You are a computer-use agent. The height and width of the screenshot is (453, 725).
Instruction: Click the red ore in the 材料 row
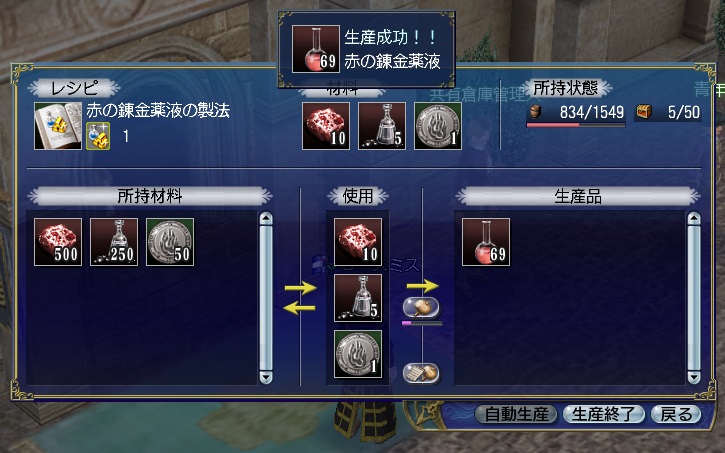[x=326, y=126]
